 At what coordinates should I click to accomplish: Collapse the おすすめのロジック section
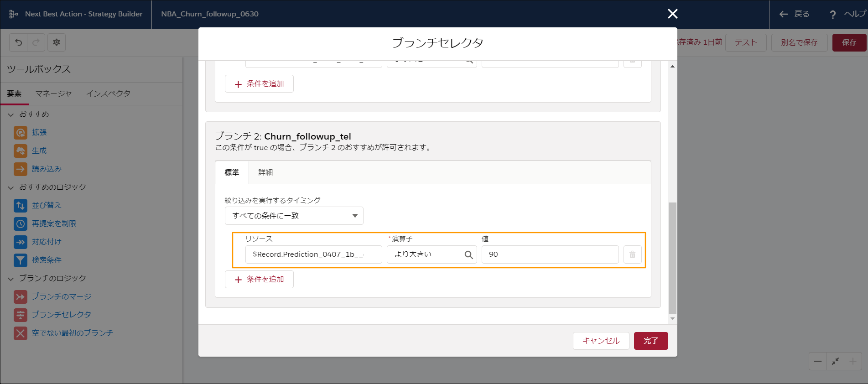11,187
